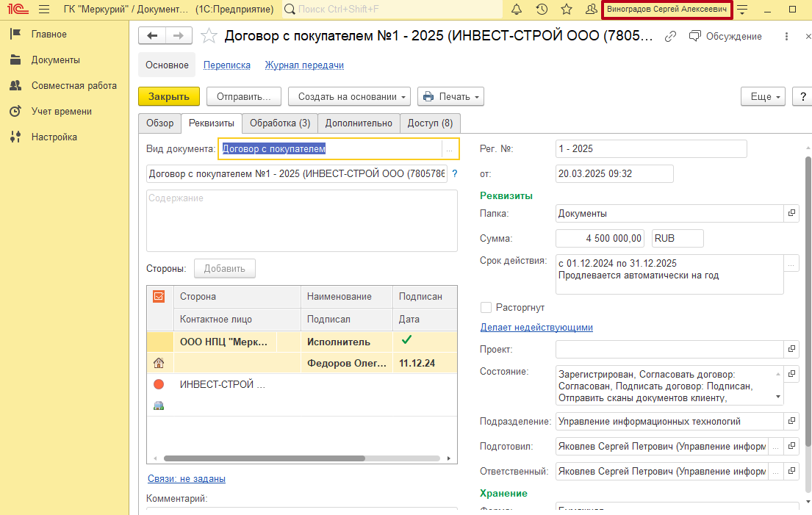Open favorites star in top bar
The width and height of the screenshot is (812, 515).
pyautogui.click(x=567, y=10)
